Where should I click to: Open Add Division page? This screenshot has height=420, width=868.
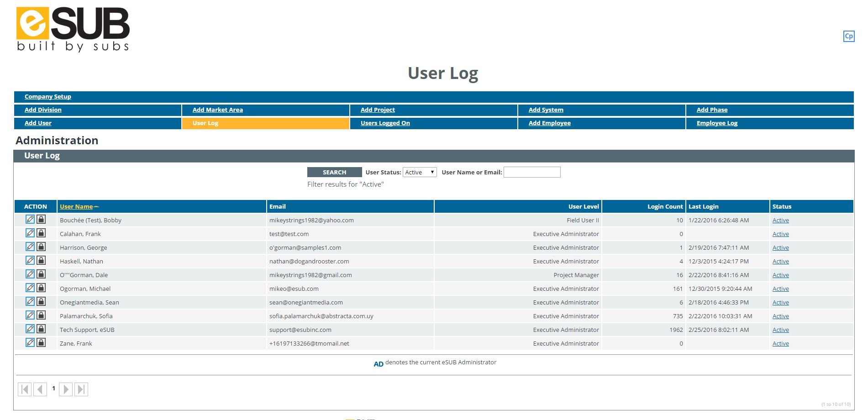(43, 110)
